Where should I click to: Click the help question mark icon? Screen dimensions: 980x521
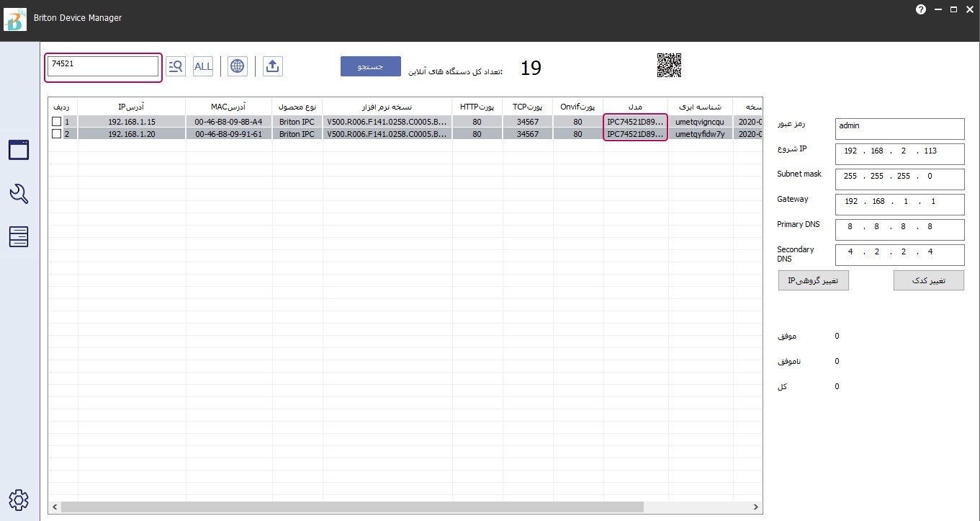coord(920,9)
